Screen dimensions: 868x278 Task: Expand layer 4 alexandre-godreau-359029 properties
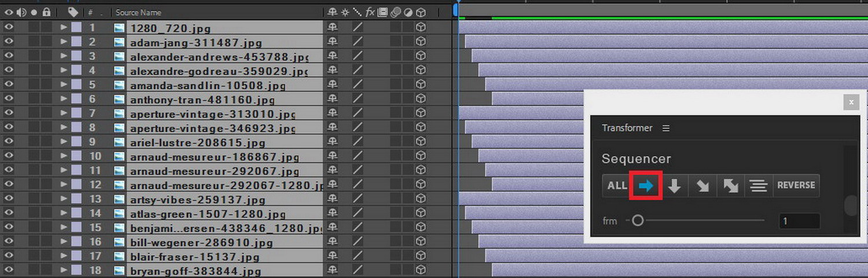[64, 70]
